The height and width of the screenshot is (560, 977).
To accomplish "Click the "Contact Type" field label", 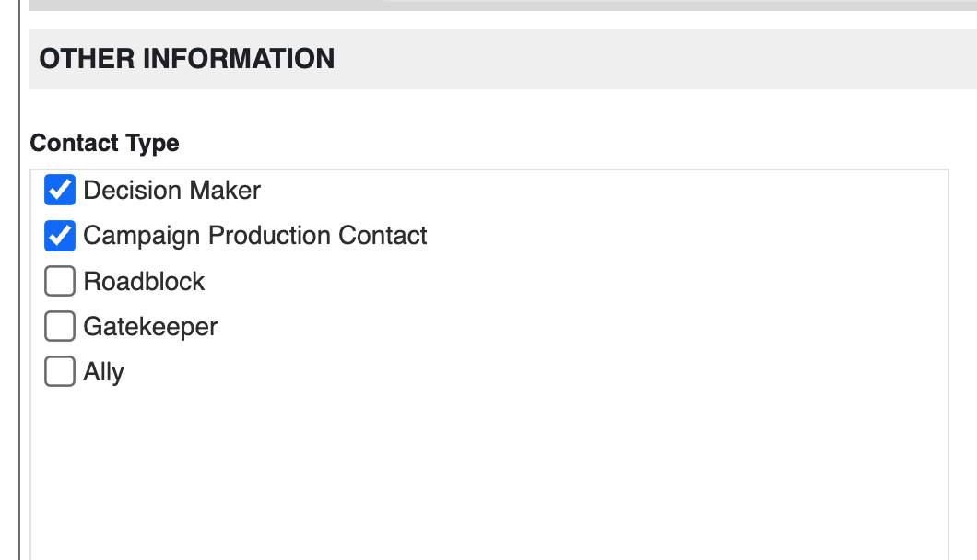I will (104, 144).
